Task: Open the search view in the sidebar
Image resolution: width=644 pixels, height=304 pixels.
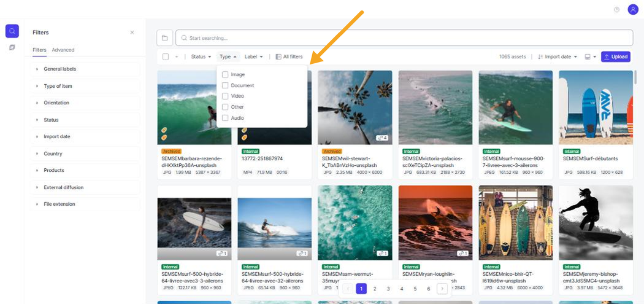Action: (12, 31)
